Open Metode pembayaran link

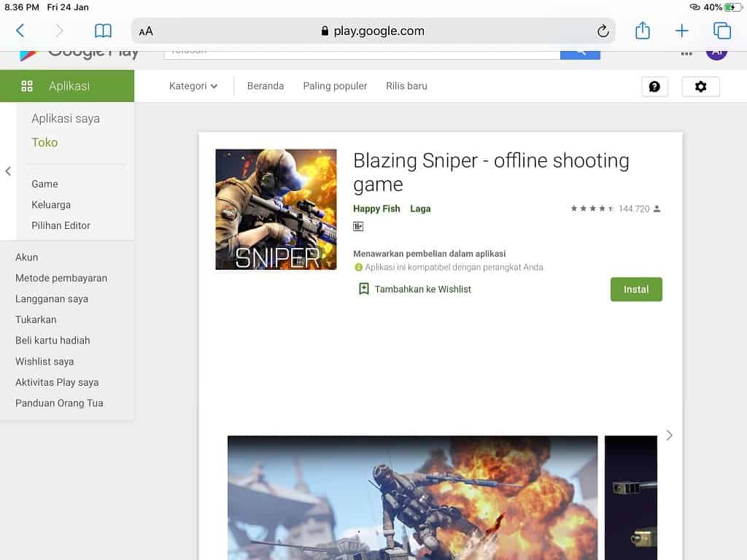(x=61, y=278)
